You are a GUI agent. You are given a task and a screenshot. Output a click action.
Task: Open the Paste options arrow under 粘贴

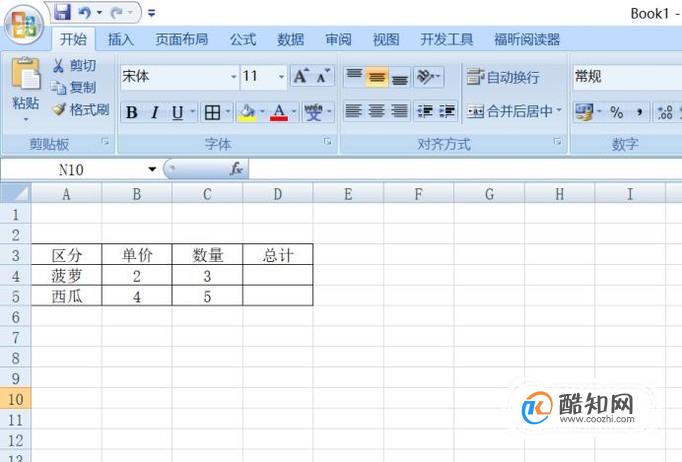(26, 119)
